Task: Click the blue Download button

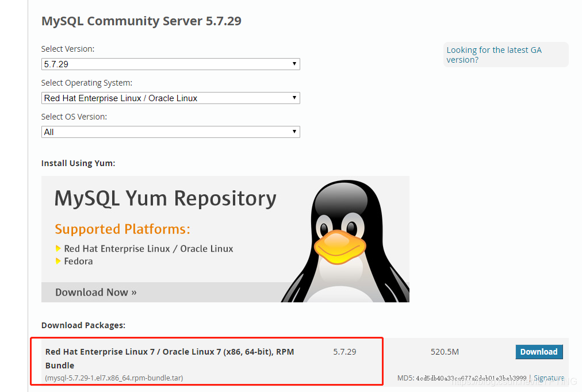Action: 539,352
